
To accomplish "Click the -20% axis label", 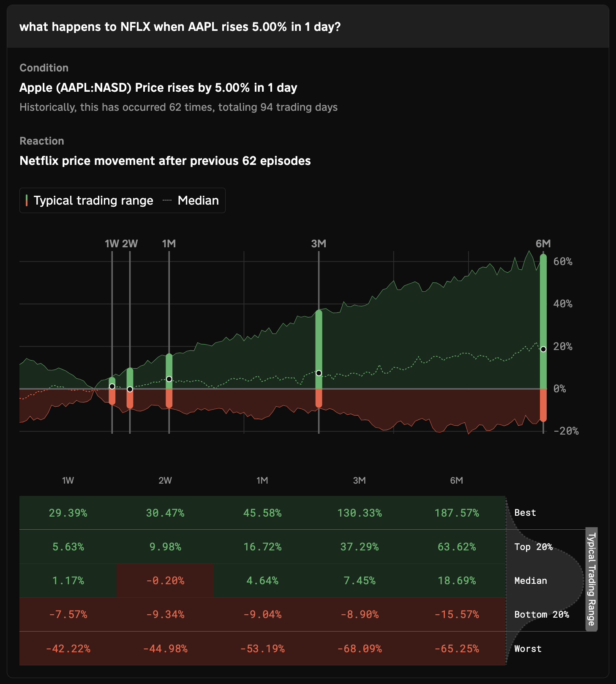I will 566,431.
